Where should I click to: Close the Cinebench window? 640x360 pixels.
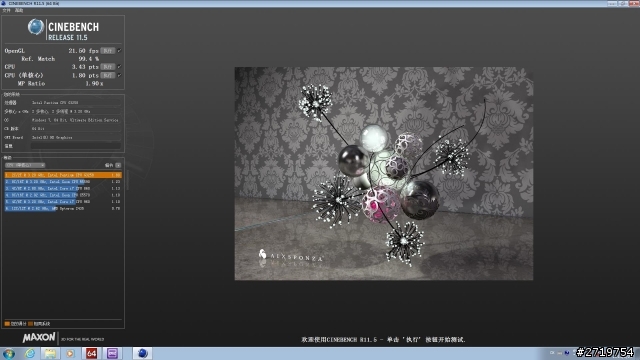point(634,3)
